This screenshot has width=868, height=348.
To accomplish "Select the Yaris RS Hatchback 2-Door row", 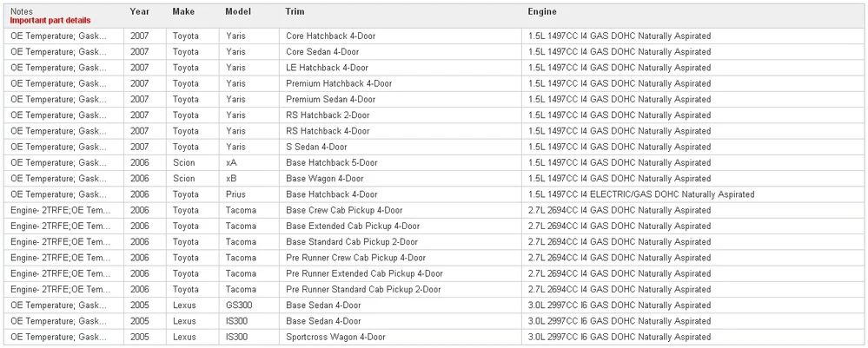I will point(434,115).
